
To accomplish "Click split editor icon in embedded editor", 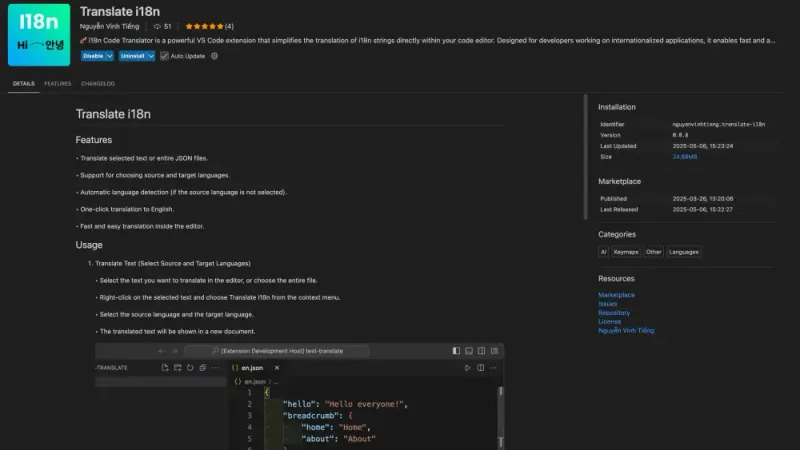I will (480, 367).
